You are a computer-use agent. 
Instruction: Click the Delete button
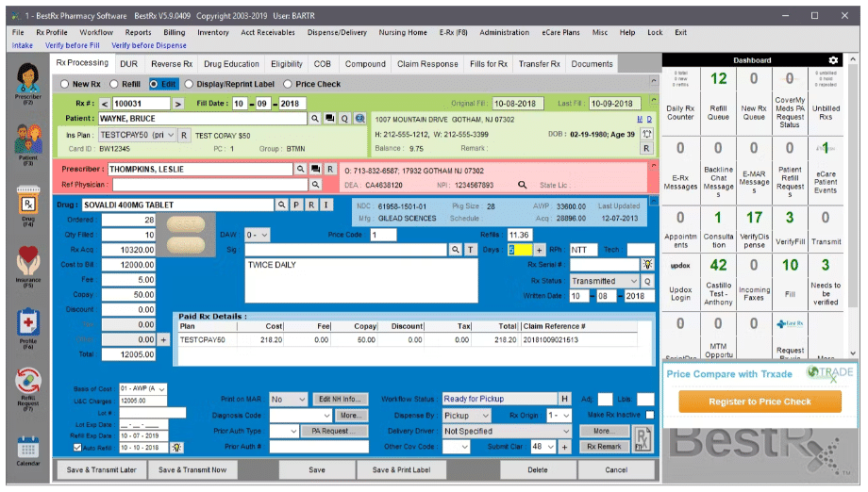[x=538, y=470]
